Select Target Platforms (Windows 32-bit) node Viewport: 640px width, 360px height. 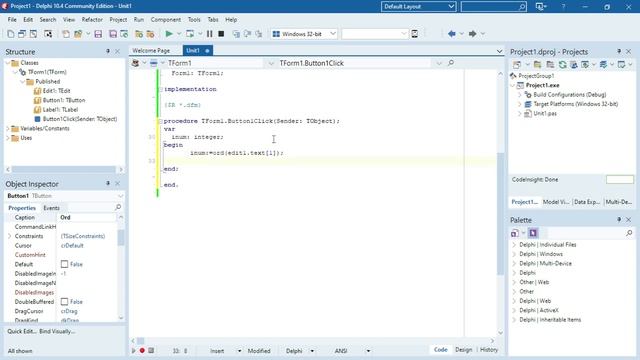pyautogui.click(x=576, y=104)
